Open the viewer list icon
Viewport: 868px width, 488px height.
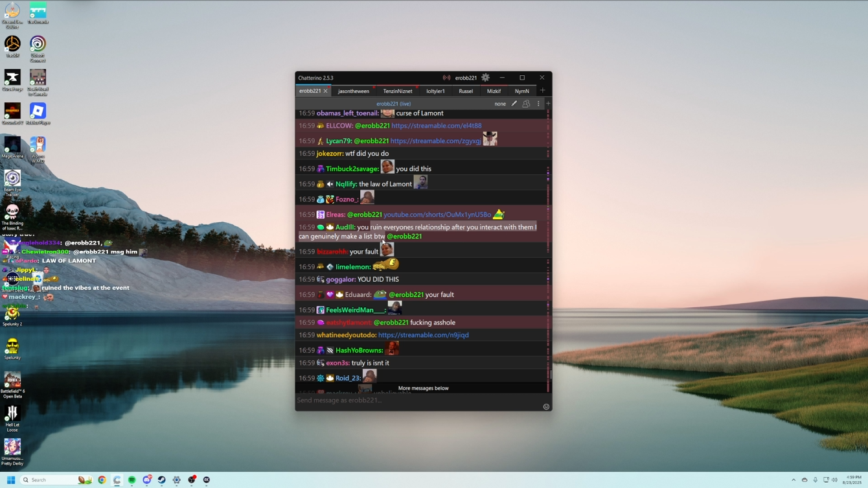coord(526,104)
